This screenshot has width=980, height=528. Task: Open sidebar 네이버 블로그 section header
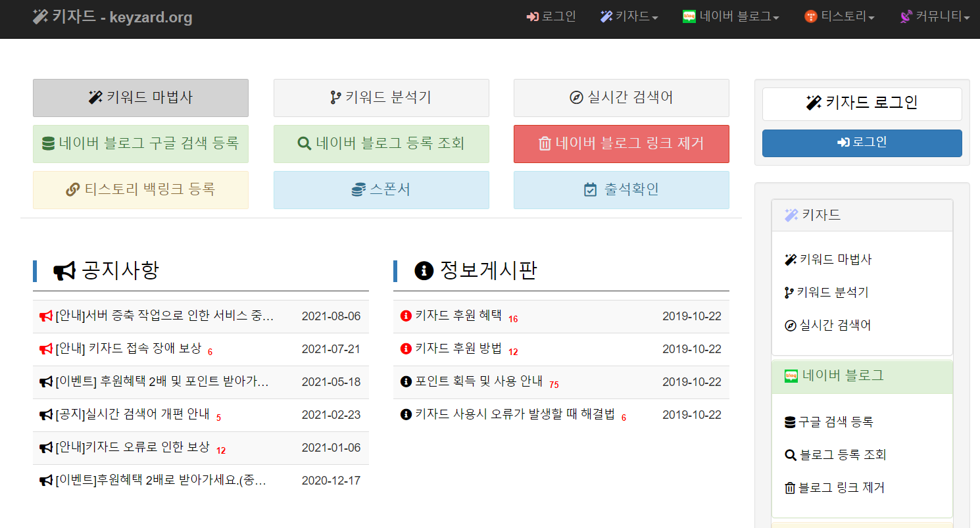pos(862,376)
